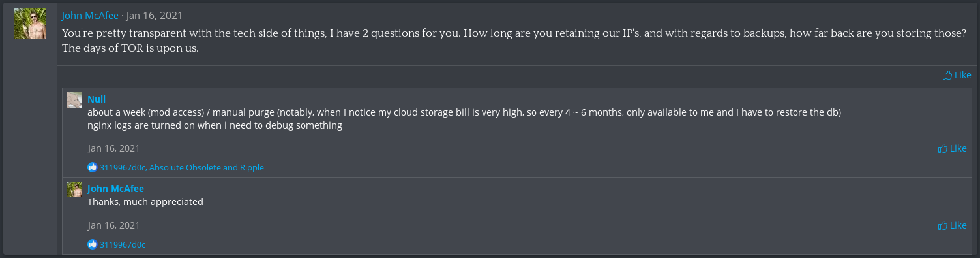Click thumbs-up icon beside Null's comment Like
This screenshot has height=258, width=980.
[942, 148]
